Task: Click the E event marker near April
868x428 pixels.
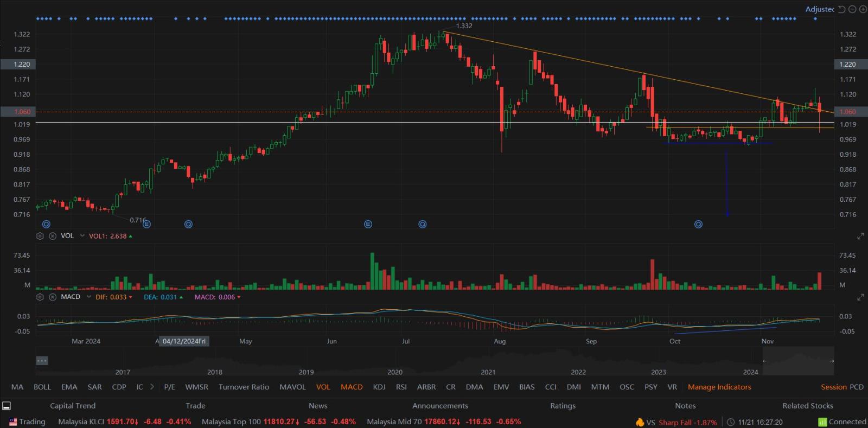Action: tap(146, 224)
